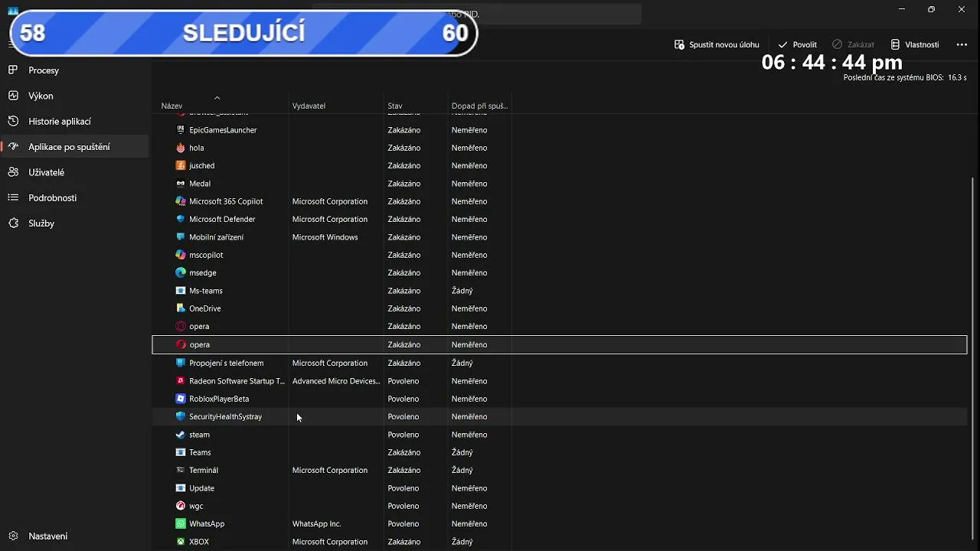Viewport: 980px width, 551px height.
Task: Sort the list by the Název column
Action: (220, 106)
